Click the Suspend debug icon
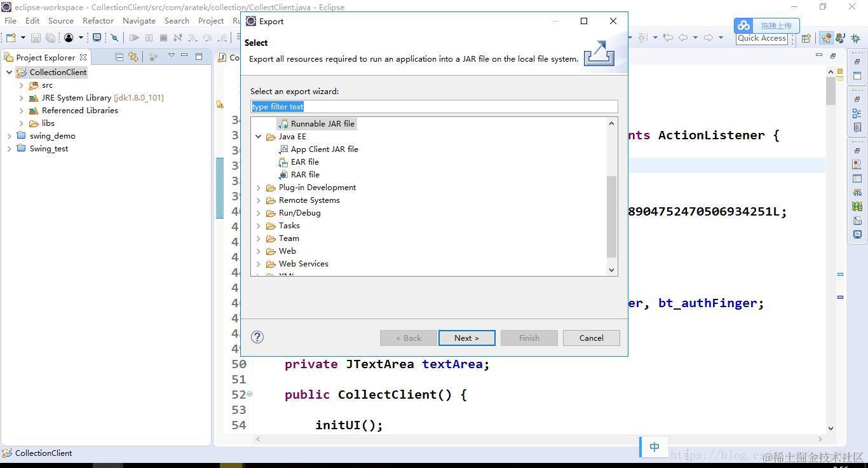This screenshot has width=868, height=468. pyautogui.click(x=149, y=38)
